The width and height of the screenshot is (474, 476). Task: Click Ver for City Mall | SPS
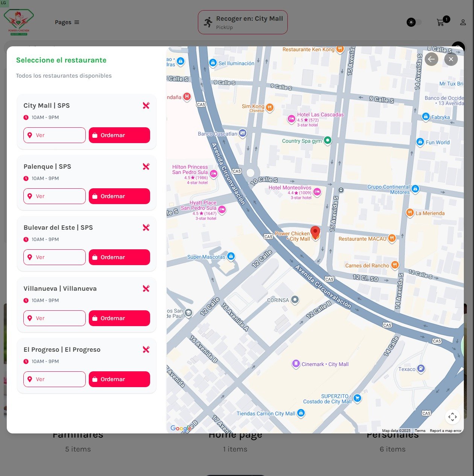click(55, 135)
